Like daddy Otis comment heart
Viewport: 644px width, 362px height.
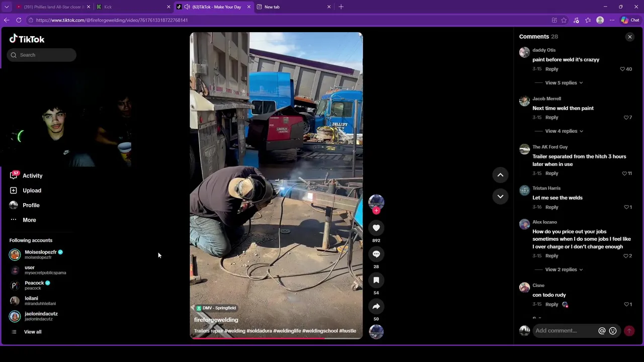pyautogui.click(x=622, y=69)
